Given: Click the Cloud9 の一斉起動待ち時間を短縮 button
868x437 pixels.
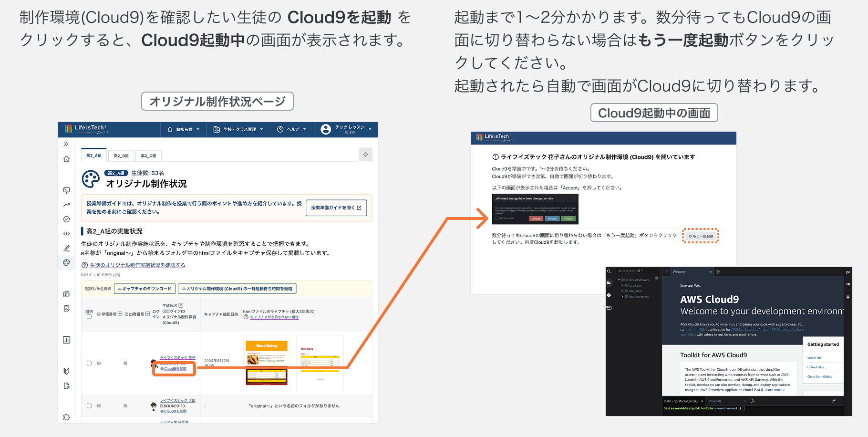Looking at the screenshot, I should [x=237, y=289].
